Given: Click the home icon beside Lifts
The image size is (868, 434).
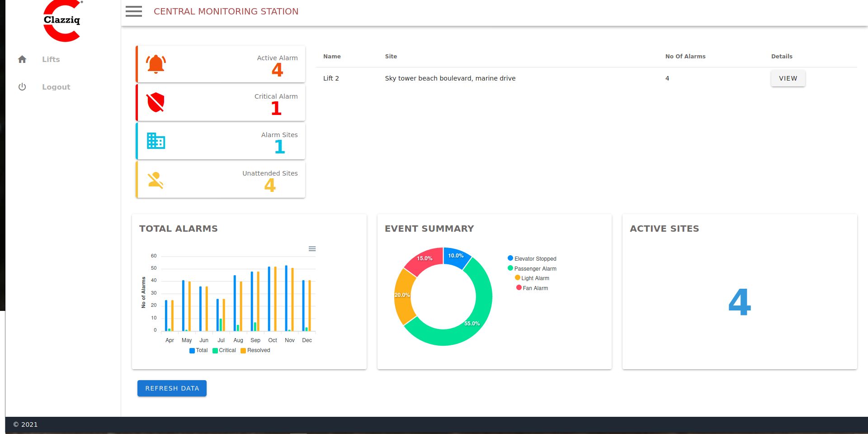Looking at the screenshot, I should click(22, 59).
